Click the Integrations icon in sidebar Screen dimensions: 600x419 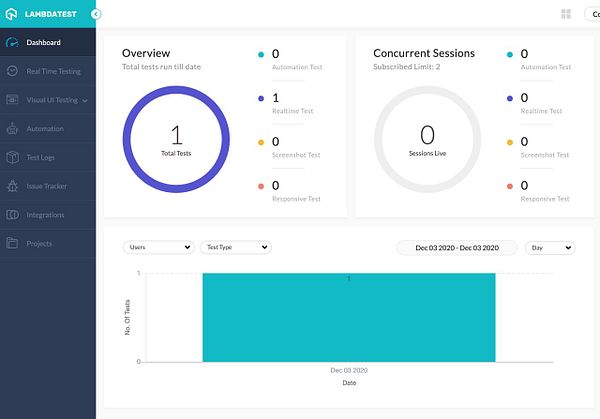(12, 215)
